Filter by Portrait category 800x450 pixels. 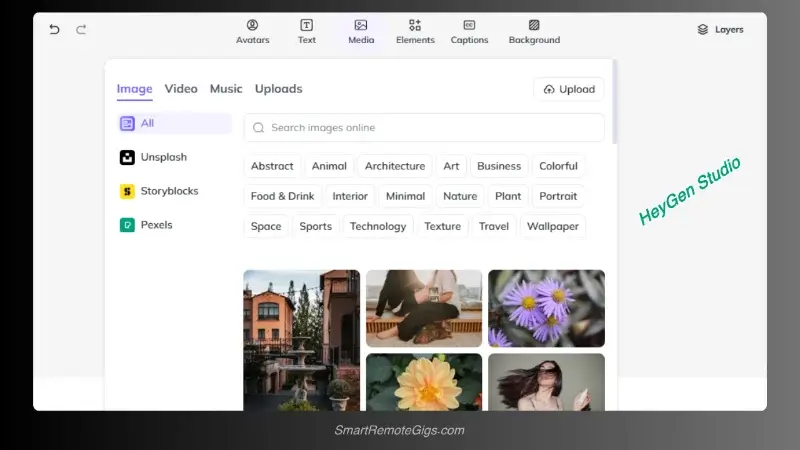(x=558, y=196)
